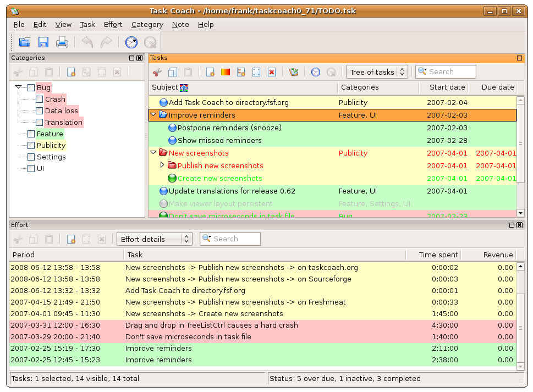The height and width of the screenshot is (392, 533).
Task: Start effort tracking from main toolbar clock
Action: (131, 42)
